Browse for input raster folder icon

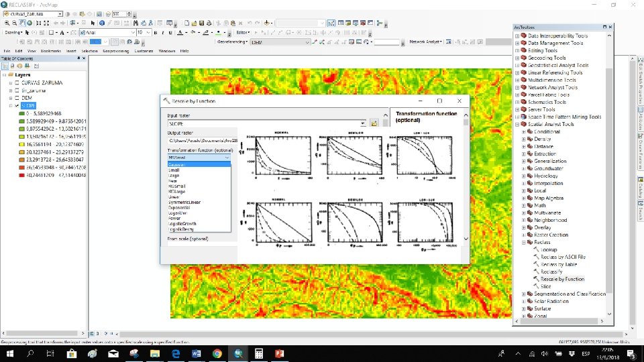pos(374,123)
